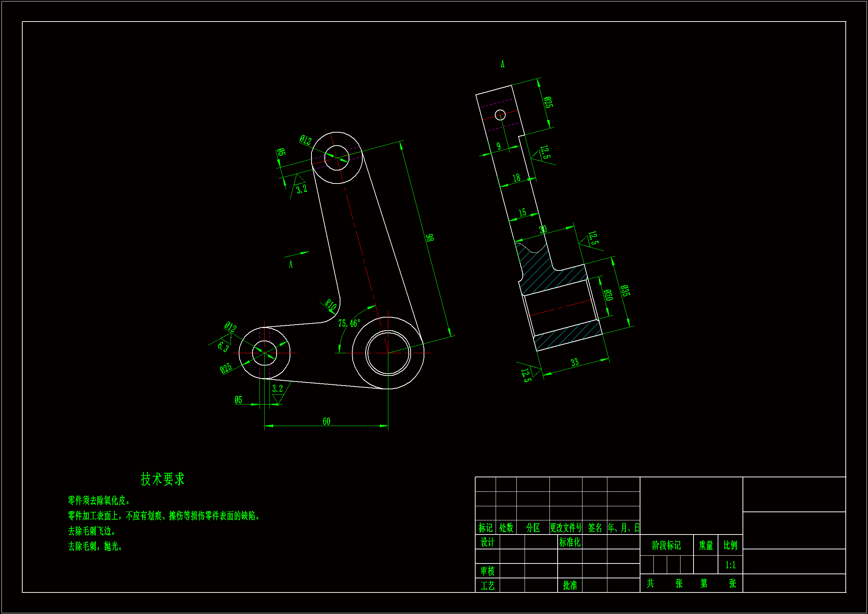Click the 30 dimension in section view
The image size is (868, 614).
click(543, 230)
